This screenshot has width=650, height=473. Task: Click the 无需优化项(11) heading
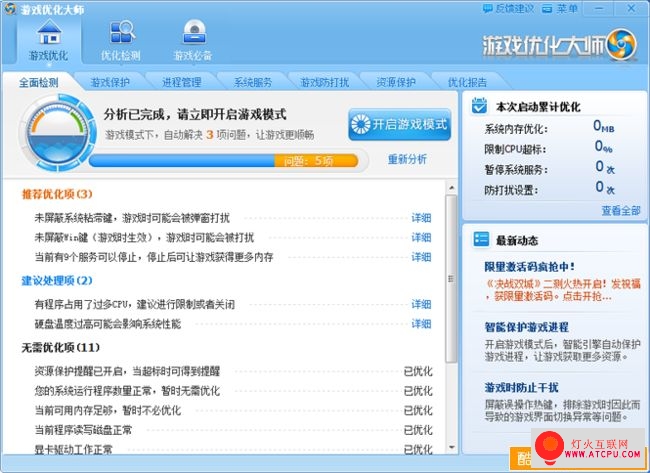point(61,347)
